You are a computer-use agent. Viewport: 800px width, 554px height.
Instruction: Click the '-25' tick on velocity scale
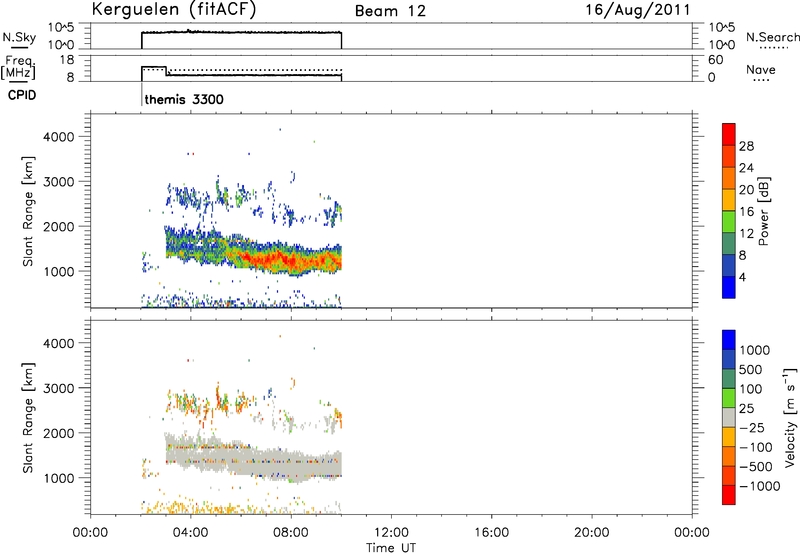[753, 428]
